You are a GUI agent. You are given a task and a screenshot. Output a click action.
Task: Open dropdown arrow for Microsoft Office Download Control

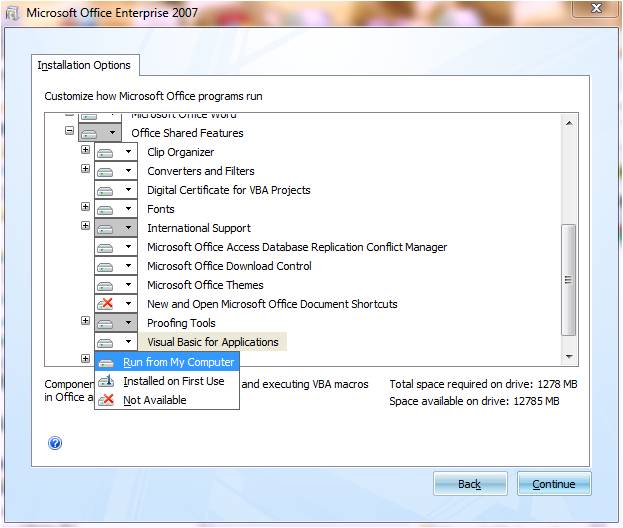128,266
